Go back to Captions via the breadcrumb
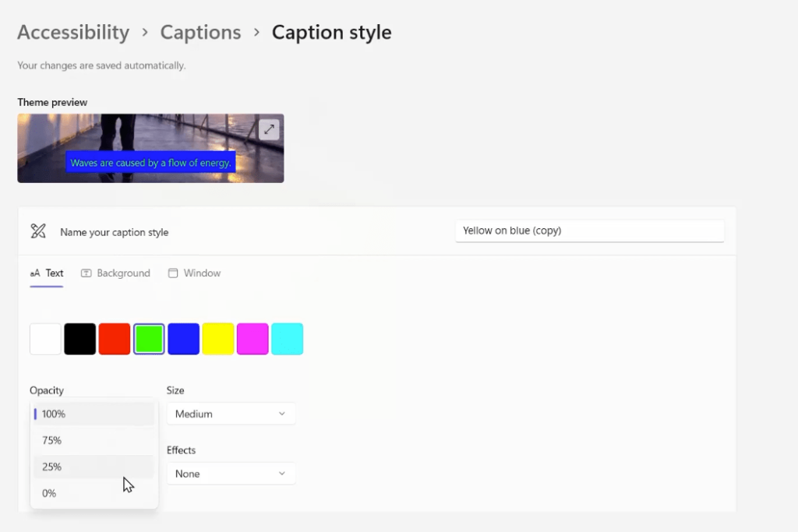Image resolution: width=798 pixels, height=532 pixels. (200, 32)
